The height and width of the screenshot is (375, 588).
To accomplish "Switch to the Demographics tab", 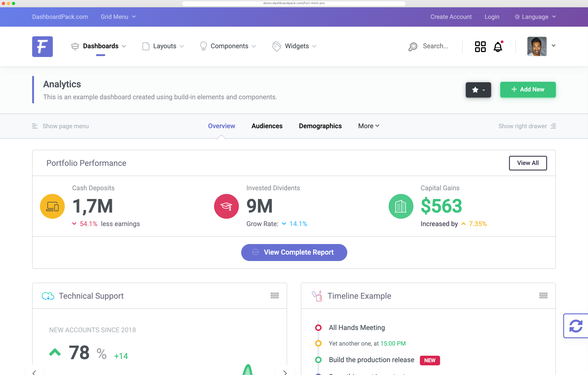I will click(320, 126).
